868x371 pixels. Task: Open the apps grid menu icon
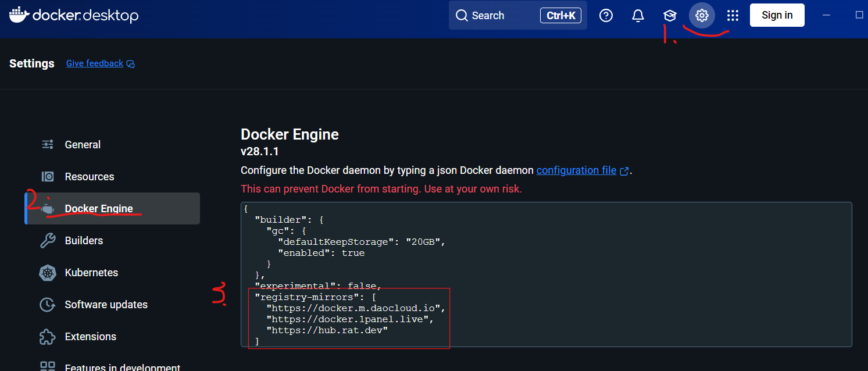coord(733,16)
